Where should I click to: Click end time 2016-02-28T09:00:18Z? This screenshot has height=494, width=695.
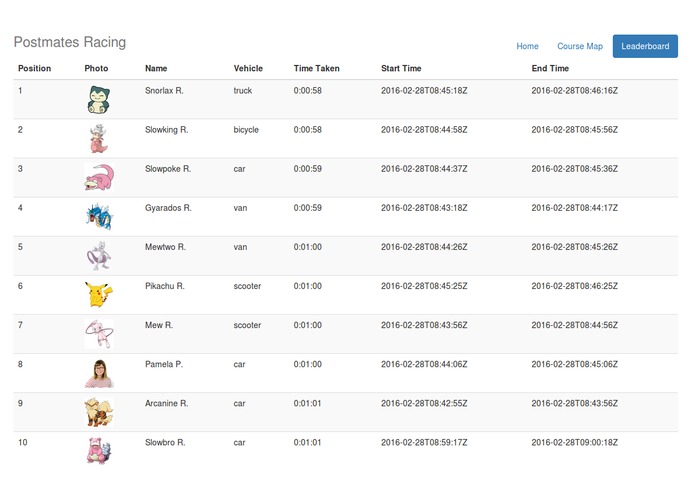(x=574, y=442)
